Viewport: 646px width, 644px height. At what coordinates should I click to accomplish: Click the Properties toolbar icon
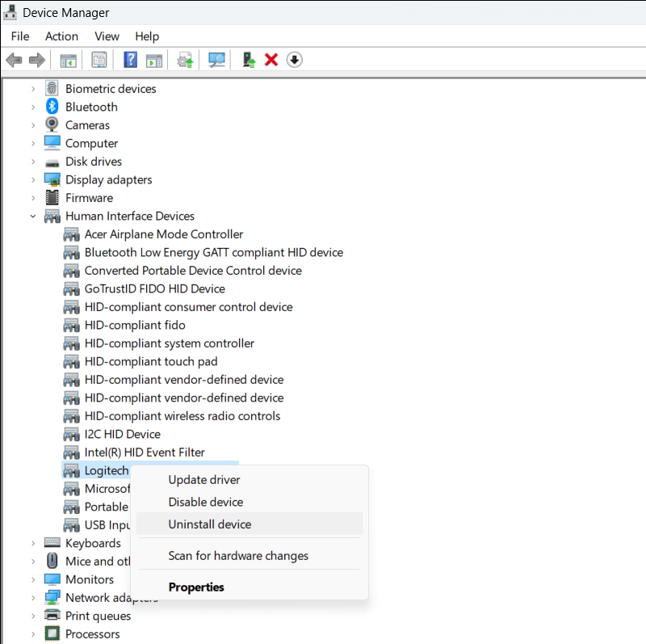[x=99, y=60]
